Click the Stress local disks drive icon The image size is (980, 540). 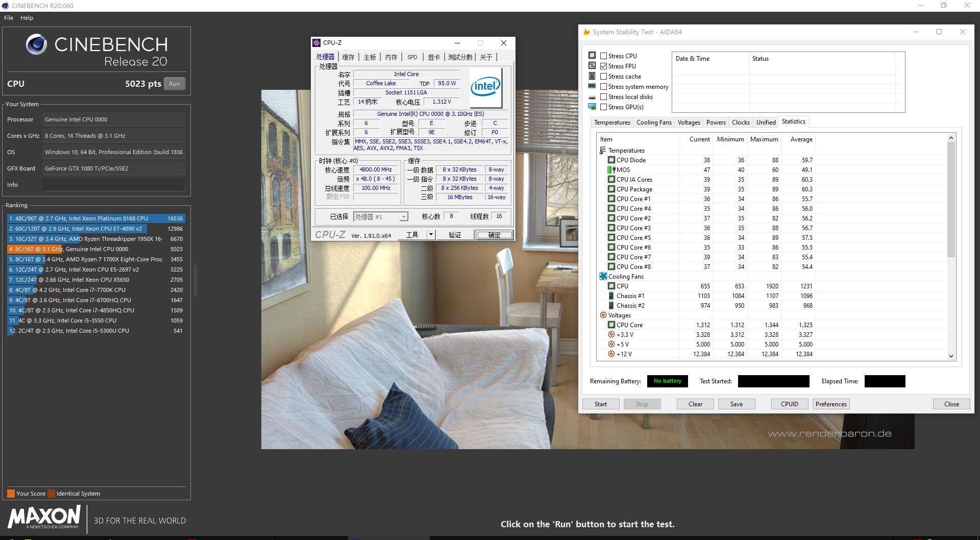pyautogui.click(x=592, y=97)
